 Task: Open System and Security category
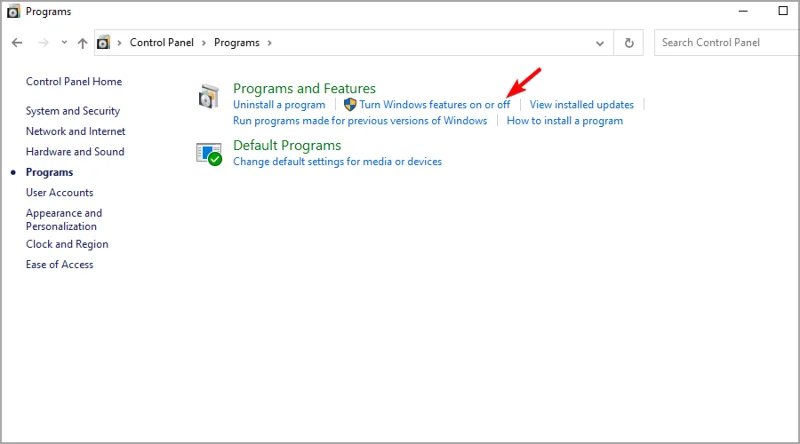73,111
